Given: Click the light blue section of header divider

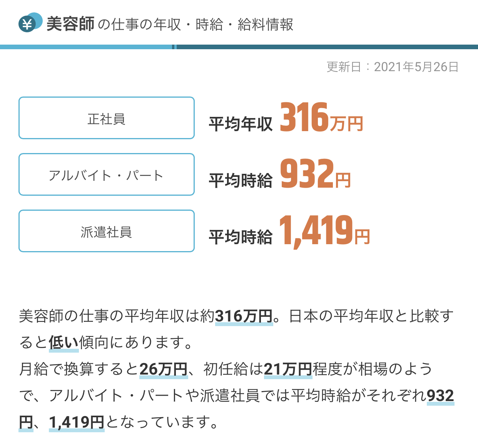Looking at the screenshot, I should click(x=87, y=47).
